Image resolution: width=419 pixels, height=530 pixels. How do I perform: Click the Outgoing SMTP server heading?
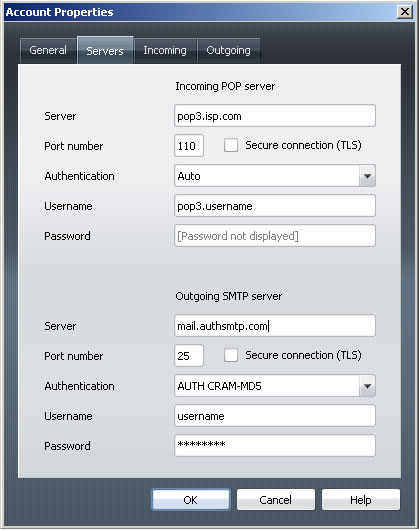click(x=228, y=296)
